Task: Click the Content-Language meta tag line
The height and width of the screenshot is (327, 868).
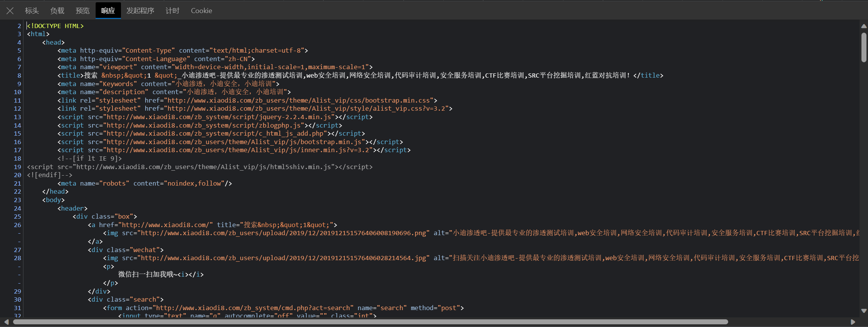Action: click(x=156, y=59)
